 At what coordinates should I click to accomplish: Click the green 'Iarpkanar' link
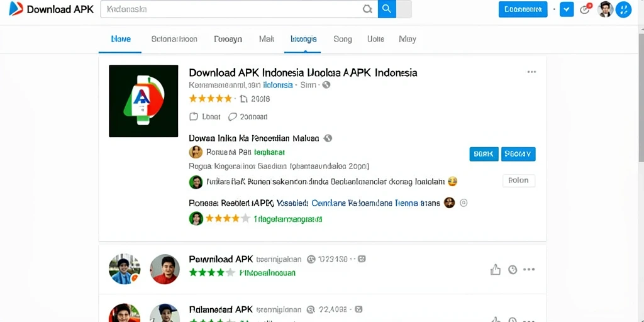click(269, 152)
